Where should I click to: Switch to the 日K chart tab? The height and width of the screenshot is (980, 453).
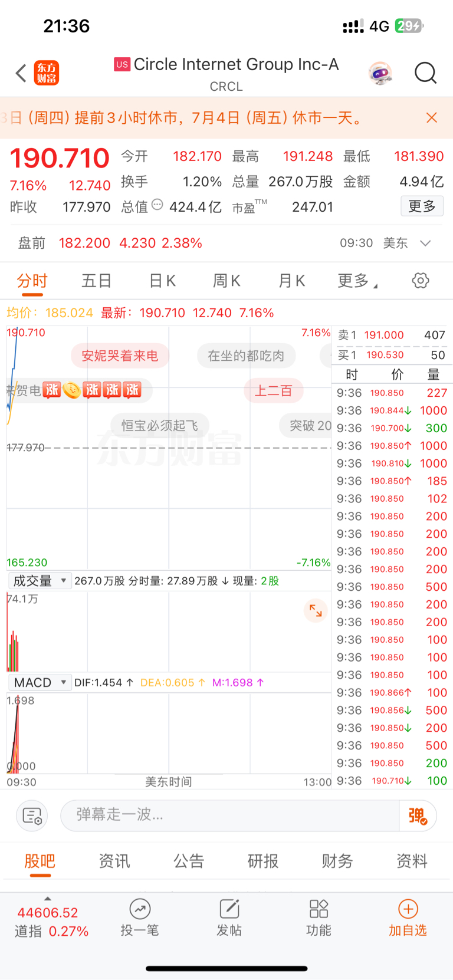pyautogui.click(x=162, y=281)
